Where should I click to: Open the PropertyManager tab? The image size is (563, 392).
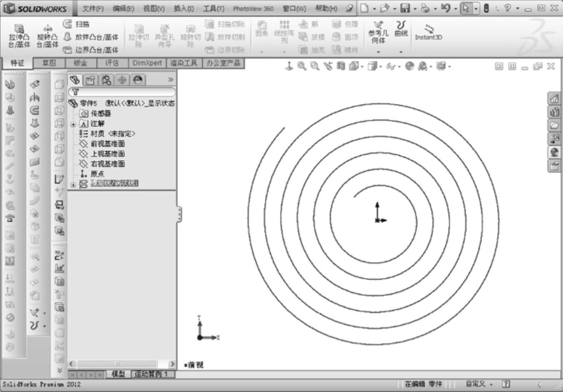90,79
